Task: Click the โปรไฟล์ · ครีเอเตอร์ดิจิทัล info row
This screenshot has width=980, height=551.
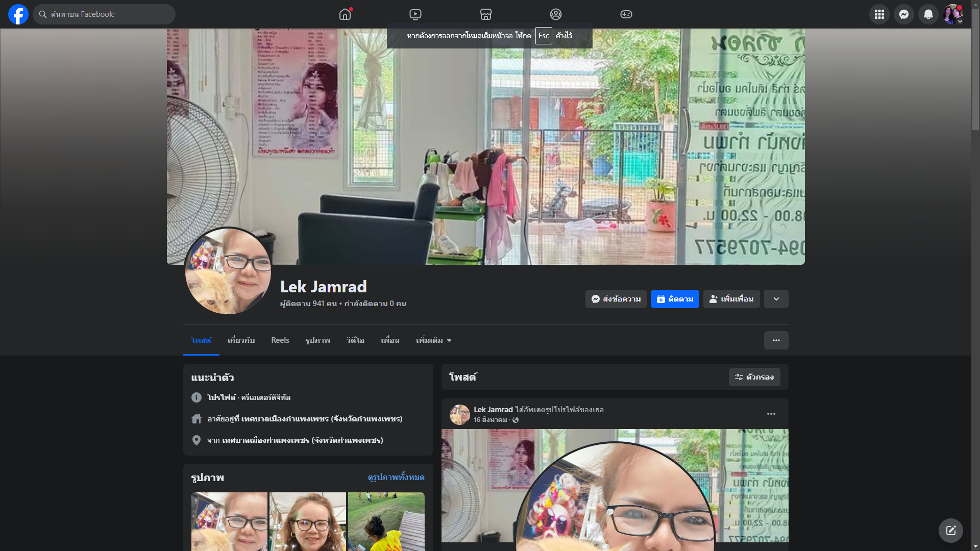Action: pyautogui.click(x=249, y=397)
